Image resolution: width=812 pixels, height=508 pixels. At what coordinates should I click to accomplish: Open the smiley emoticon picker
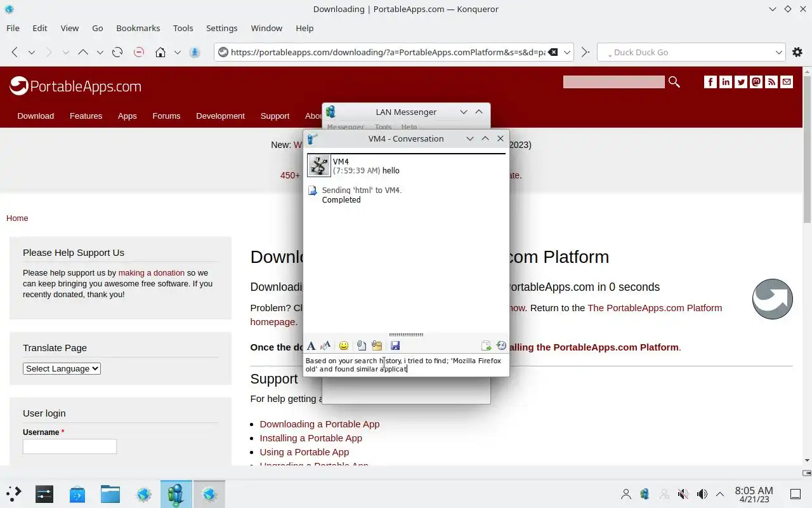344,345
